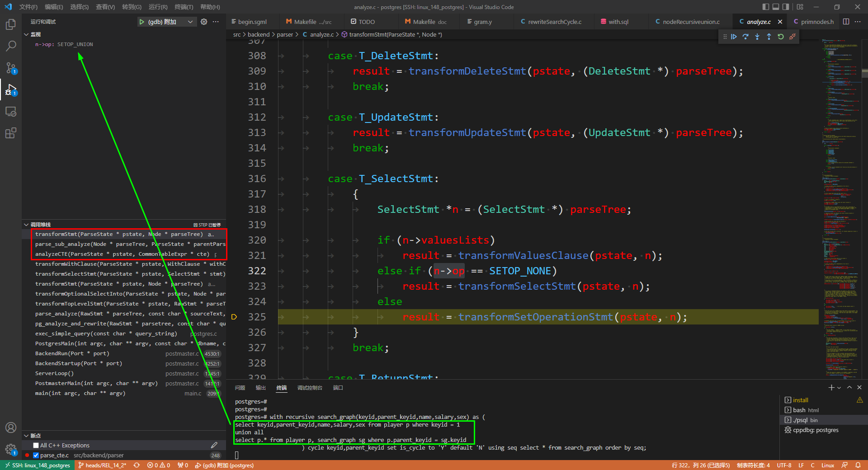
Task: Click errors and warnings count in status bar
Action: [x=159, y=465]
